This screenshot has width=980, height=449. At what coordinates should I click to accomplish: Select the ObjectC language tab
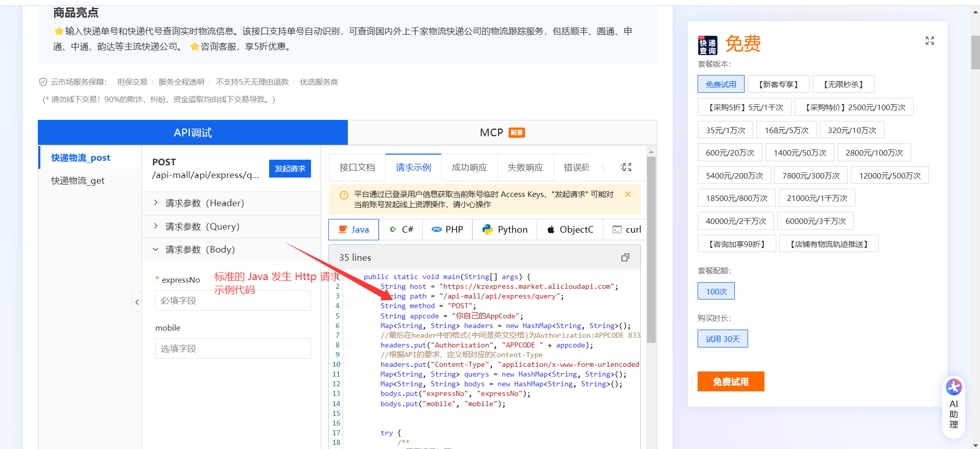tap(570, 230)
